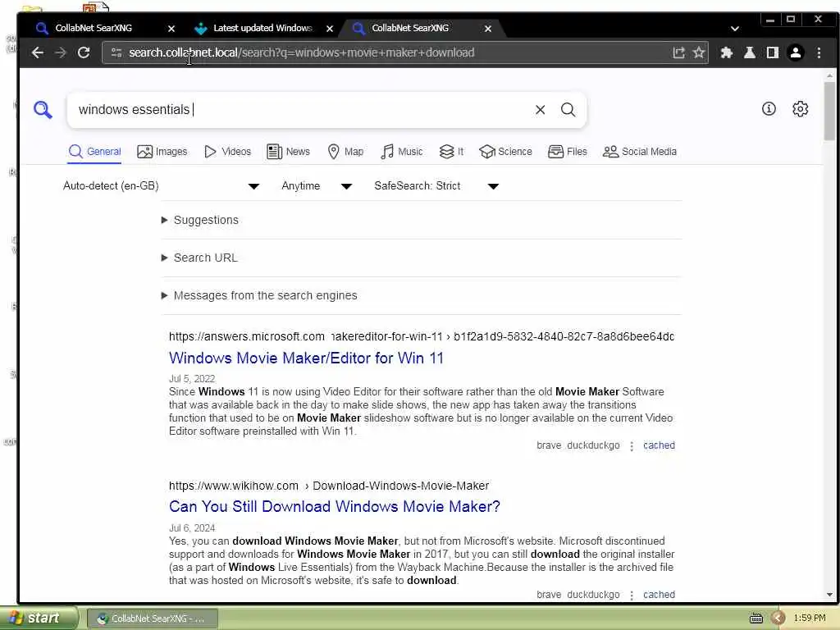Open cached link for Microsoft answers result
Screen dimensions: 840x630
click(659, 445)
